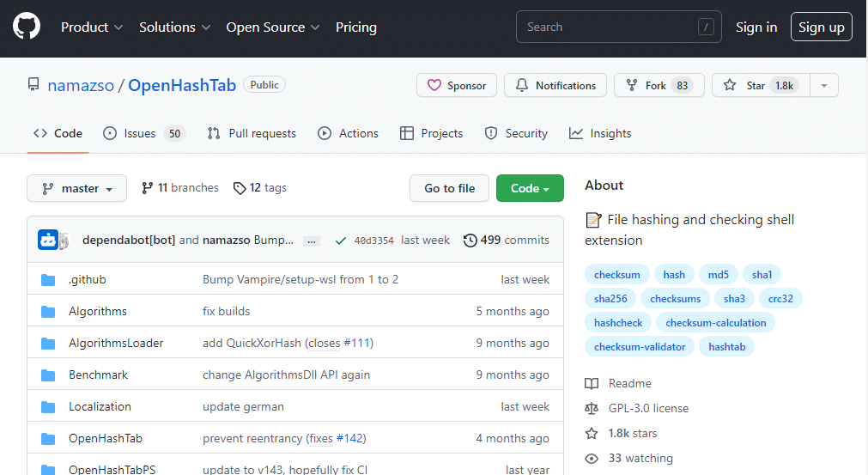Screen dimensions: 868x475
Task: Click the commit message ellipsis button
Action: pyautogui.click(x=312, y=241)
